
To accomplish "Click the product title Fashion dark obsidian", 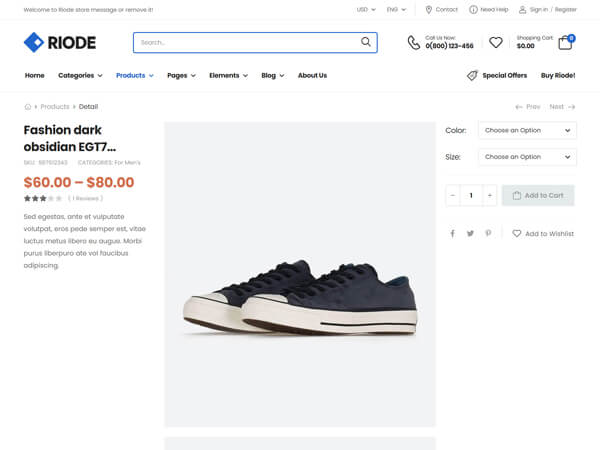I will click(70, 138).
